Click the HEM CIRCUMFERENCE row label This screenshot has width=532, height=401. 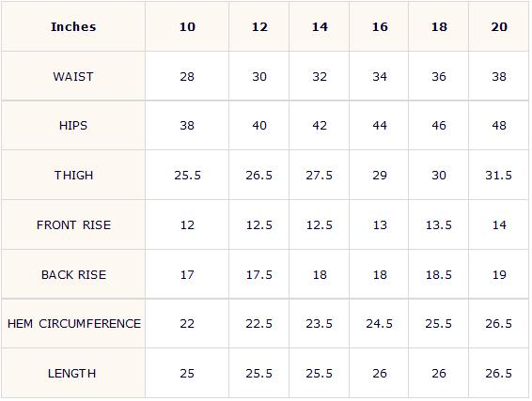(73, 323)
